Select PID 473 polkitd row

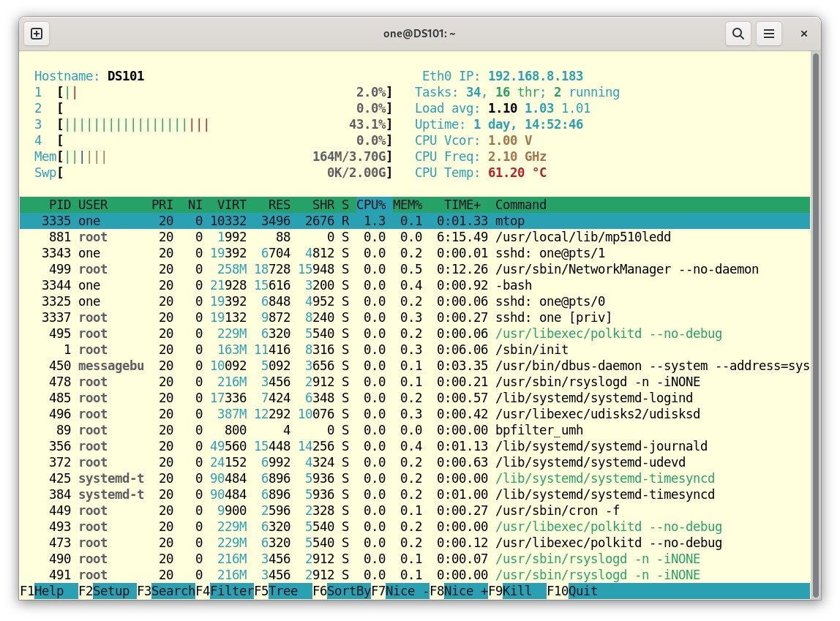(415, 542)
